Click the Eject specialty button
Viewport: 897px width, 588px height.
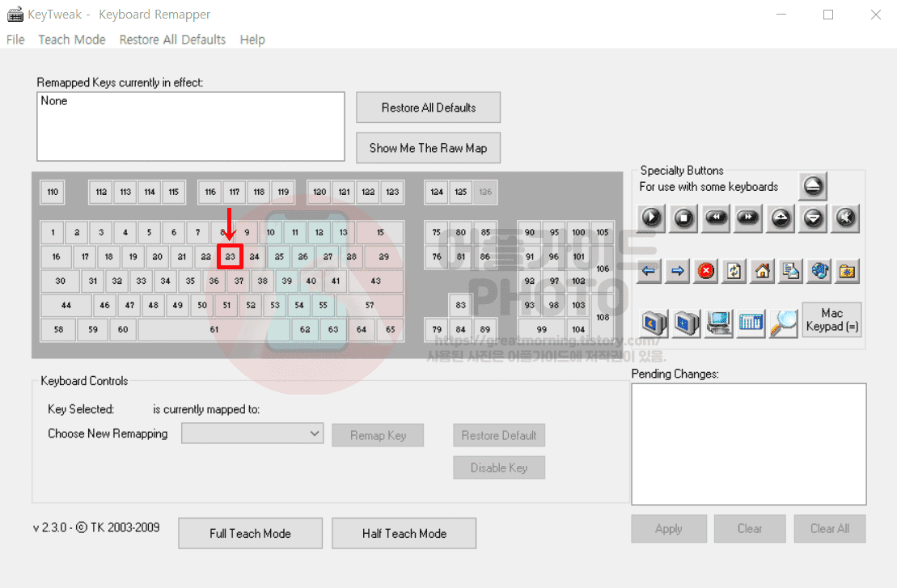pyautogui.click(x=813, y=186)
